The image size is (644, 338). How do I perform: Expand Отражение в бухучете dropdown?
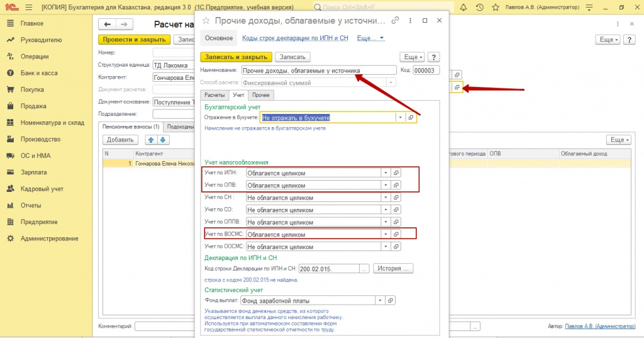[x=400, y=118]
